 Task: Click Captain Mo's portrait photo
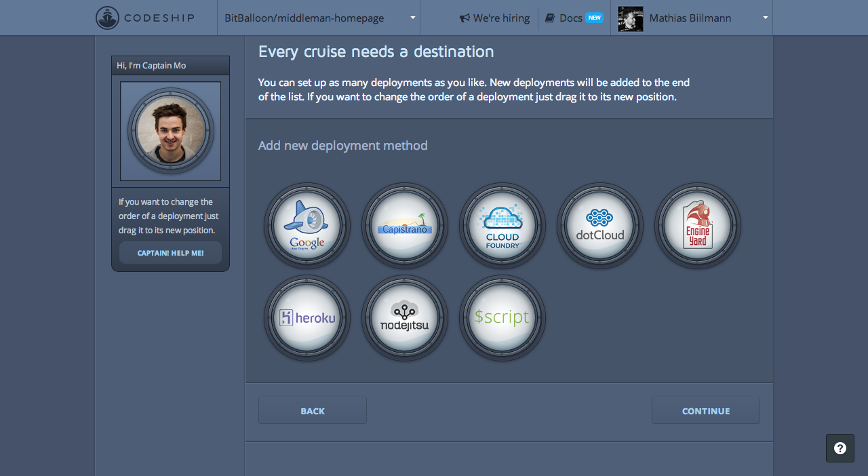[171, 131]
